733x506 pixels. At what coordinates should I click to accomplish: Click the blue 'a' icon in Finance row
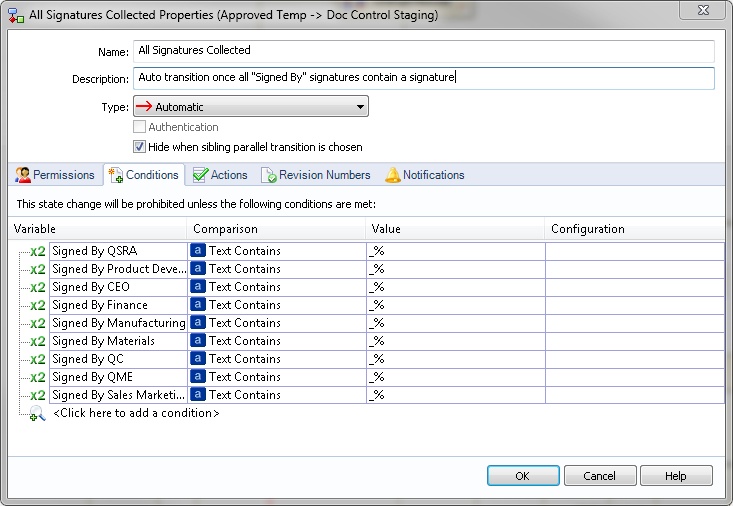click(x=198, y=304)
